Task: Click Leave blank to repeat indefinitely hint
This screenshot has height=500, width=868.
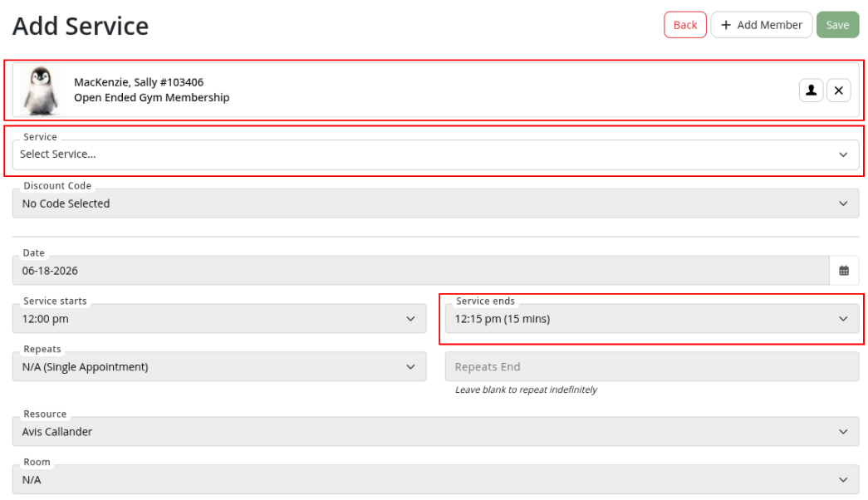Action: [526, 390]
